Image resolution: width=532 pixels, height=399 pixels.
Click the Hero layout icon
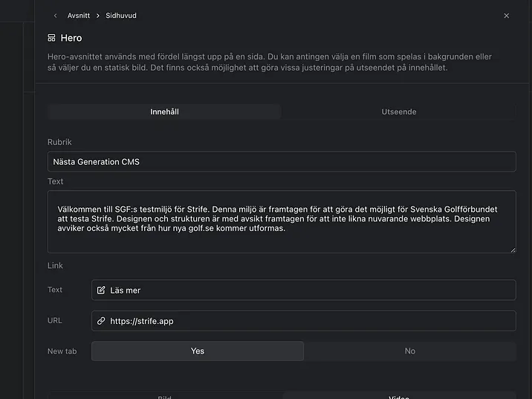click(51, 38)
